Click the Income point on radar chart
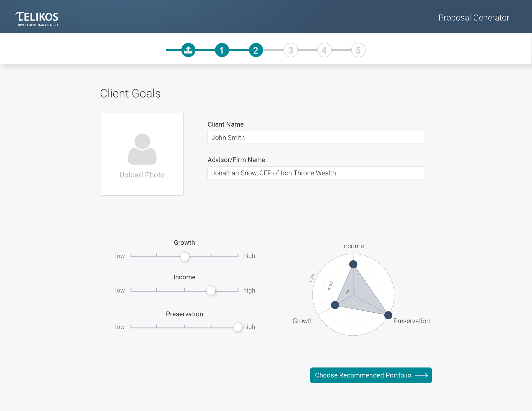The width and height of the screenshot is (532, 411). click(353, 264)
